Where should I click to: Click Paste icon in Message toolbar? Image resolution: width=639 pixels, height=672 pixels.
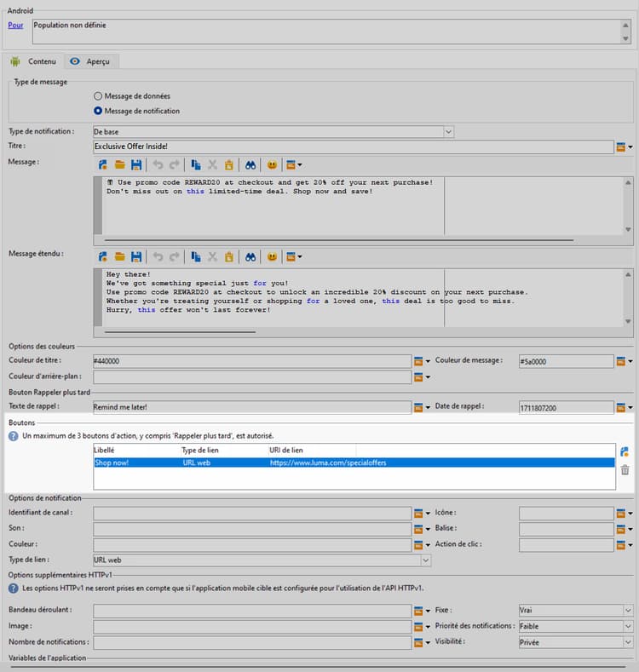pyautogui.click(x=229, y=165)
